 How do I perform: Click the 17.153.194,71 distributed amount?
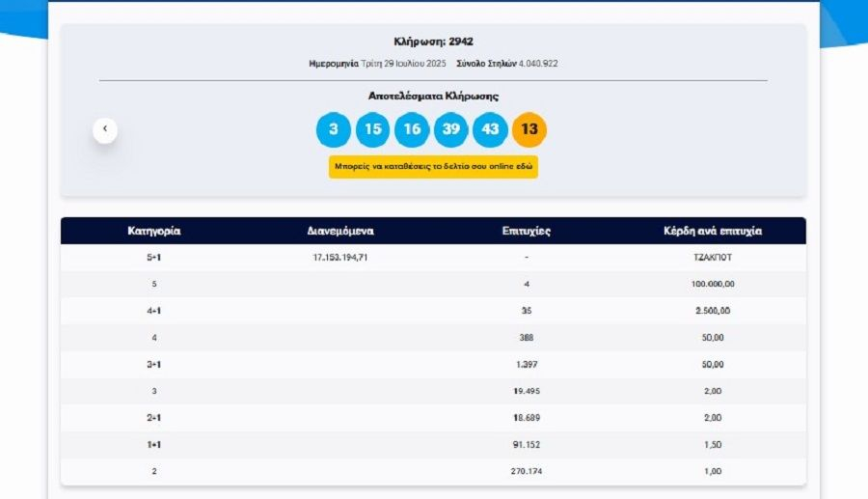tap(340, 258)
